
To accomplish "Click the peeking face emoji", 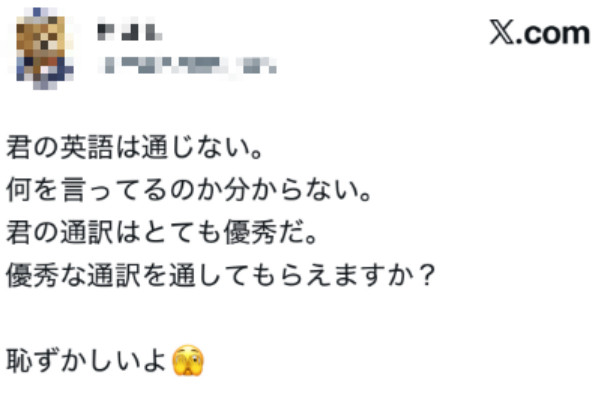I will tap(190, 357).
